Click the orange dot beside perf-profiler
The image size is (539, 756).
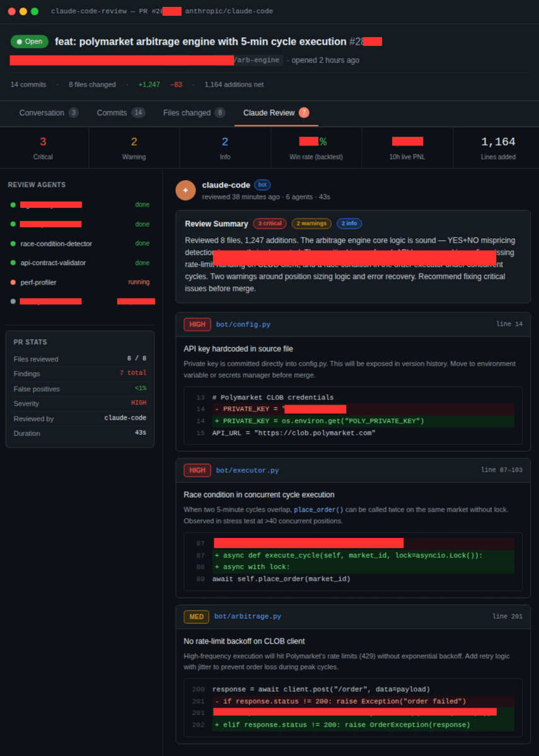click(x=13, y=282)
